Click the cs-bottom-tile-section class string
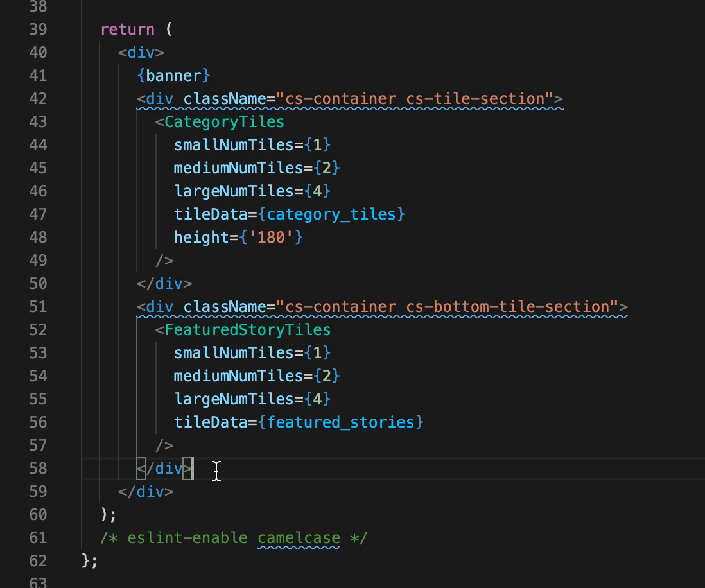 point(508,307)
